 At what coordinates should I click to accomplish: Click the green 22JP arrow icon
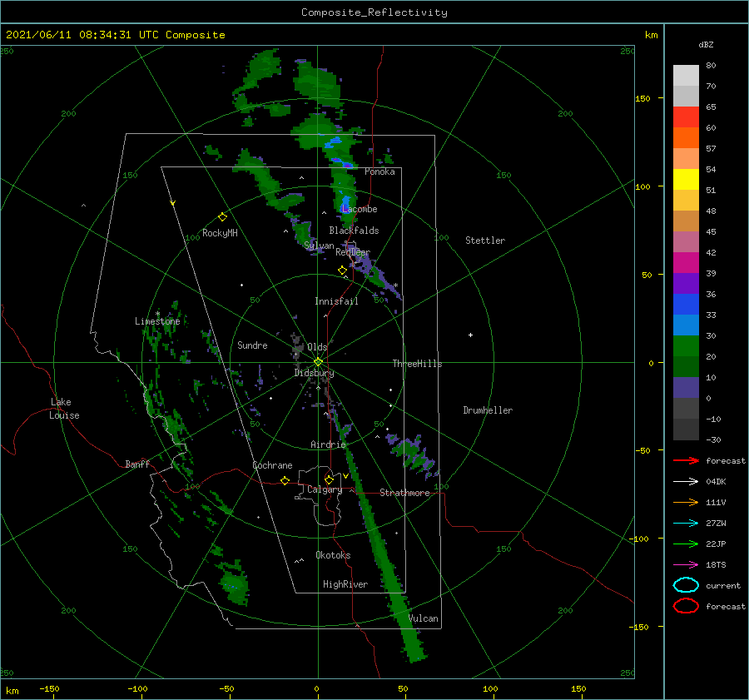click(x=686, y=544)
